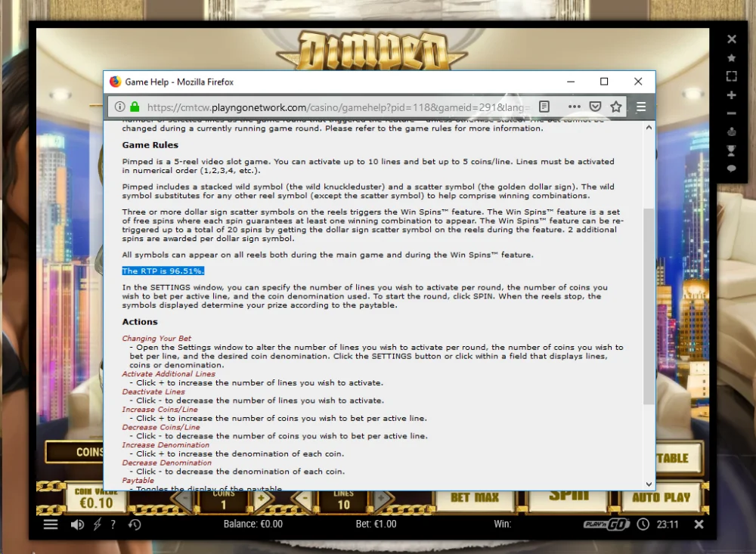Click 'Decrease Denomination' heading
756x554 pixels.
tap(166, 463)
